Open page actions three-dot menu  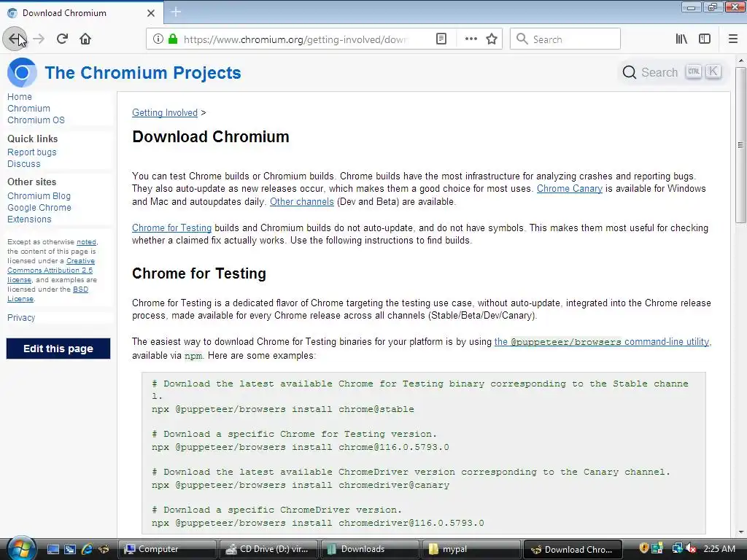(x=471, y=39)
